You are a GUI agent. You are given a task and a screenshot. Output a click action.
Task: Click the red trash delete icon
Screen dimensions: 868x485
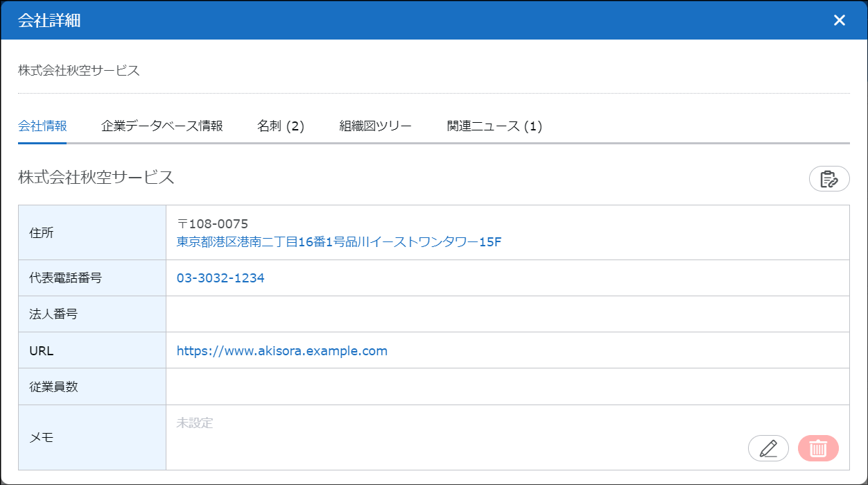coord(818,448)
